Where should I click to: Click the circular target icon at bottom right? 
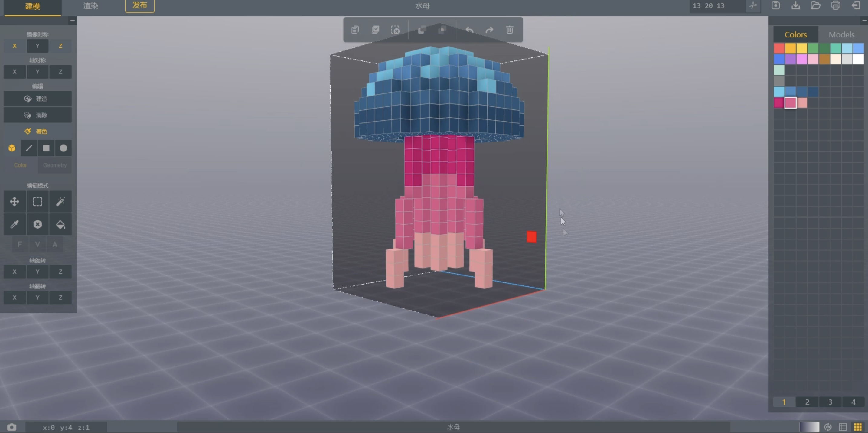click(828, 427)
